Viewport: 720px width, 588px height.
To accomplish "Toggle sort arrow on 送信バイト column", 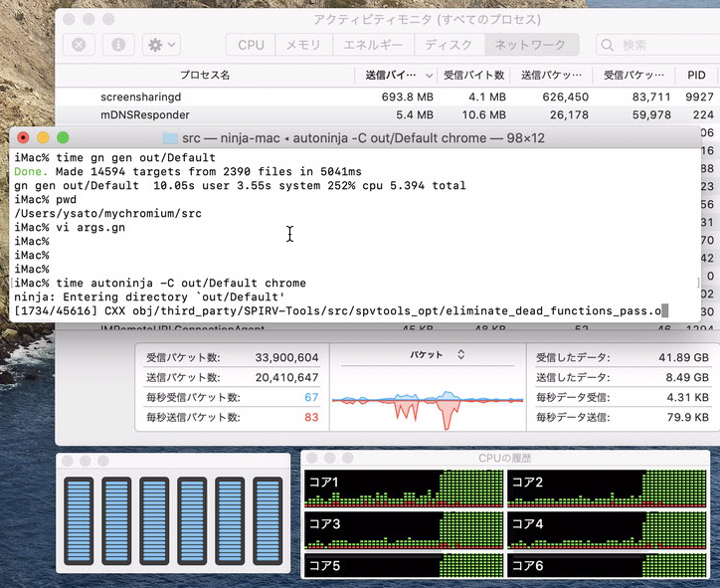I will 429,76.
